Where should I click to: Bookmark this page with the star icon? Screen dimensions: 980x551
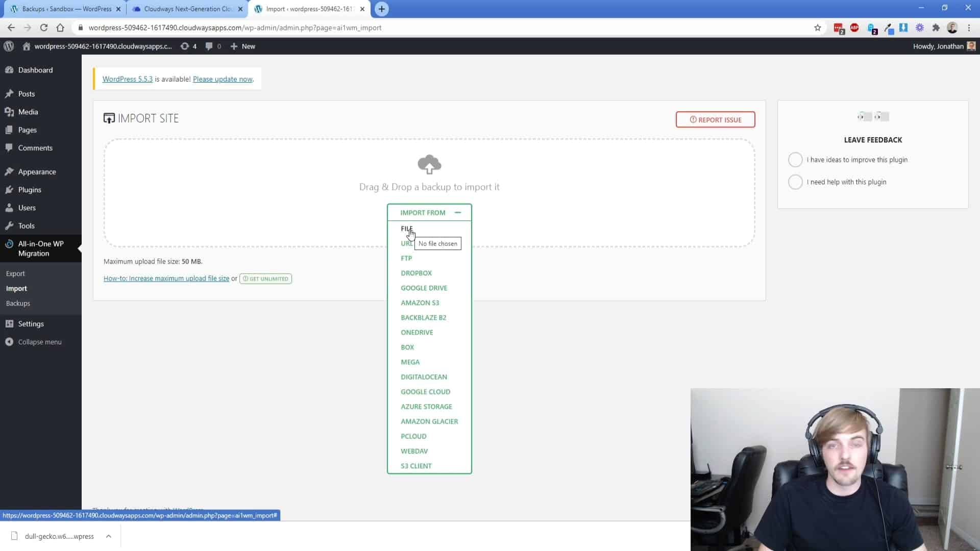(818, 28)
